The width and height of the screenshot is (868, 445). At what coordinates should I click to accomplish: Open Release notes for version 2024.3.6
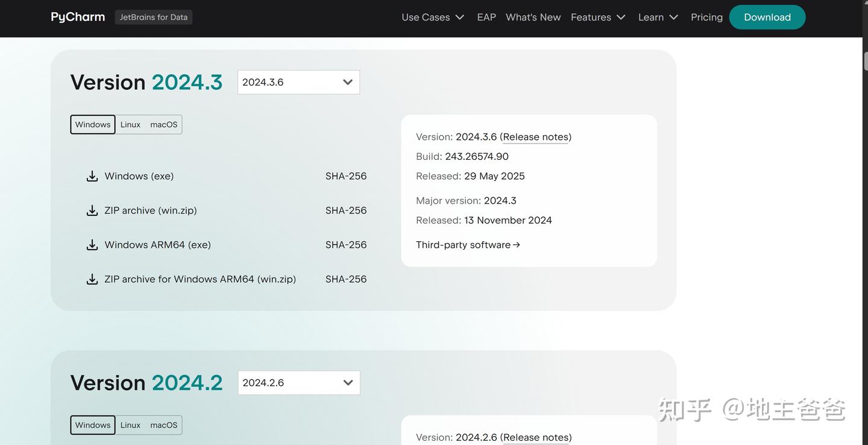pos(536,137)
